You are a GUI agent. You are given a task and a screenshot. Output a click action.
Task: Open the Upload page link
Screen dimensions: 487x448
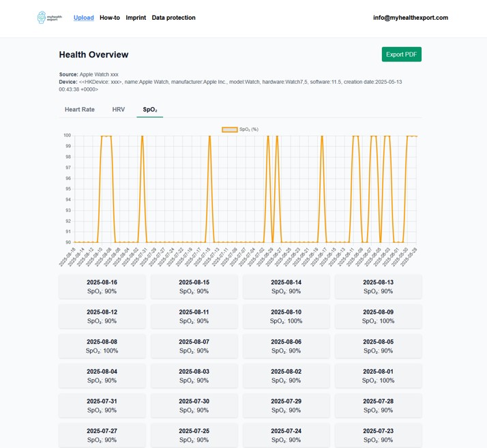pyautogui.click(x=84, y=18)
